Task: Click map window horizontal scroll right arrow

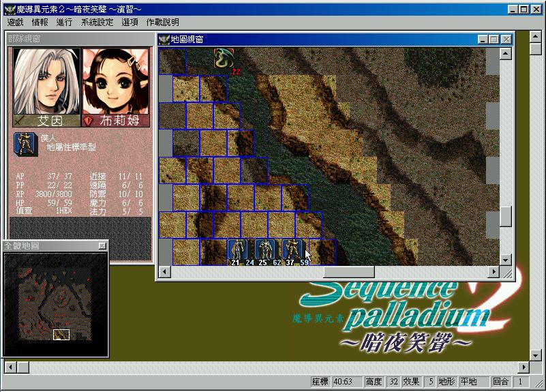Action: click(x=494, y=272)
